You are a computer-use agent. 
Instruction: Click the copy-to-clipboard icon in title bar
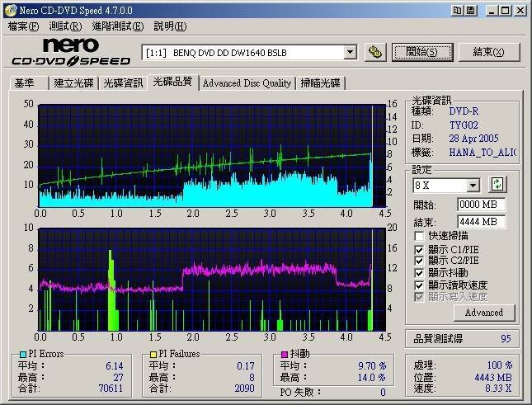tap(458, 11)
